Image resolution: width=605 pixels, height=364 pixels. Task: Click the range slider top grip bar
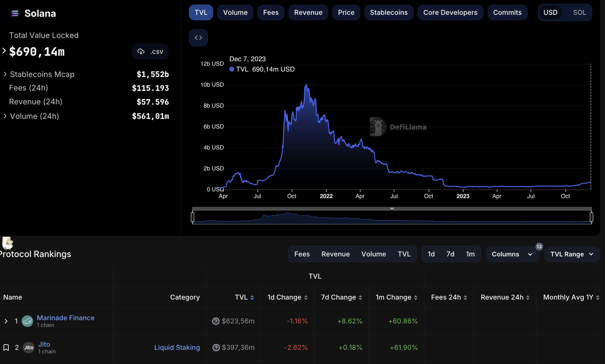(392, 208)
